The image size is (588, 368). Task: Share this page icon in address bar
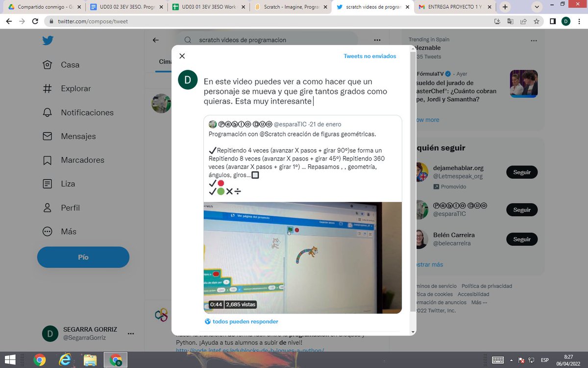pos(523,22)
